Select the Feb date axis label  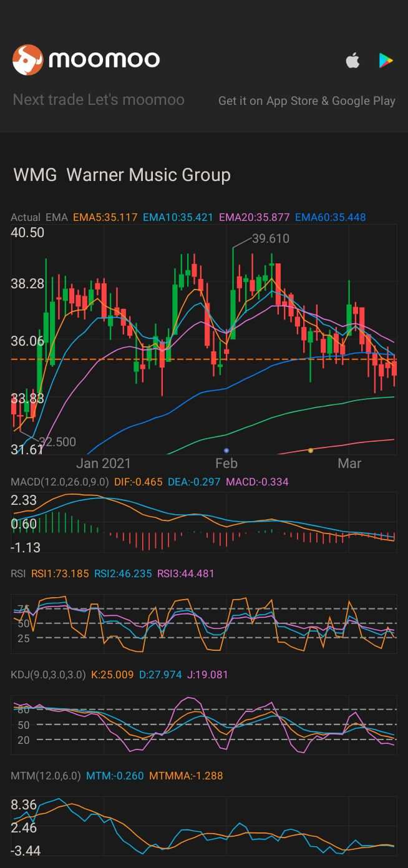tap(226, 463)
